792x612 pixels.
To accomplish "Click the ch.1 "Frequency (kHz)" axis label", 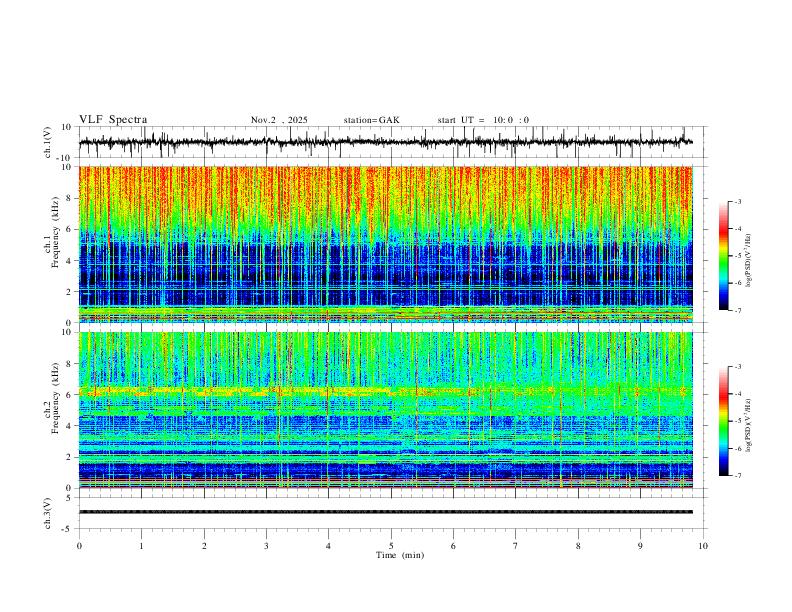I will pos(55,232).
